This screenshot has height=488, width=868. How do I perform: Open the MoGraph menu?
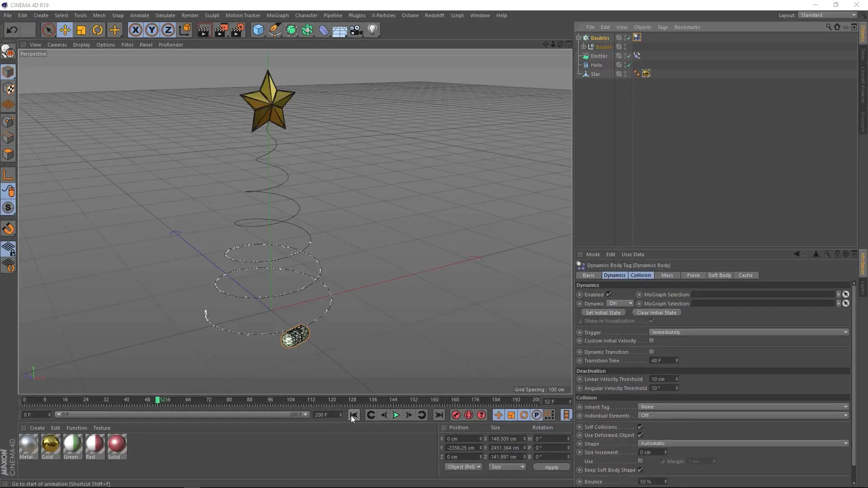[x=278, y=15]
